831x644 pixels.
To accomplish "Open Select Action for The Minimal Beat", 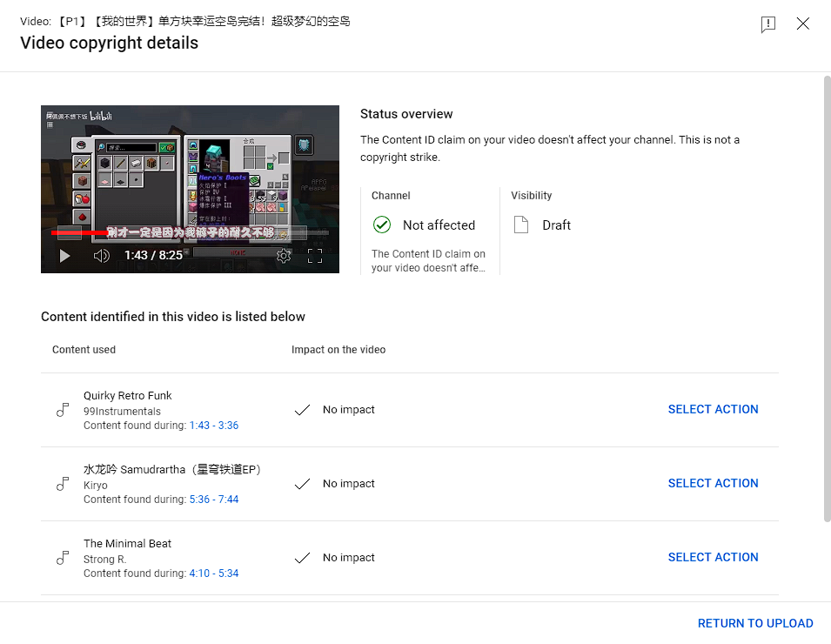I will (713, 558).
